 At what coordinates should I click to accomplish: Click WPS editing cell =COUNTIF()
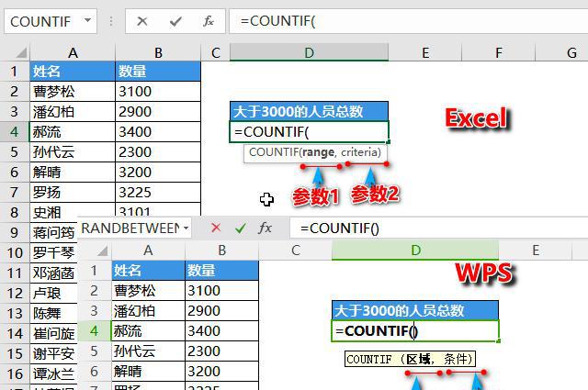415,331
